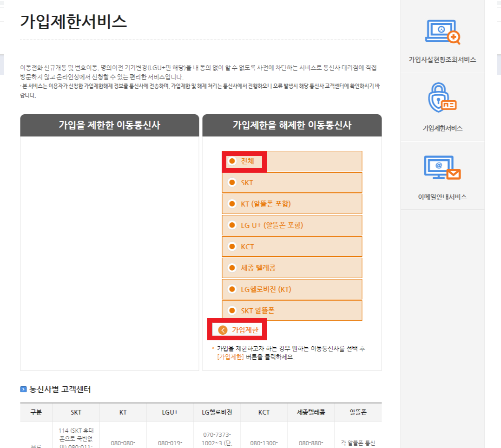
Task: Click the LG헬로비전 table column header
Action: (x=217, y=412)
